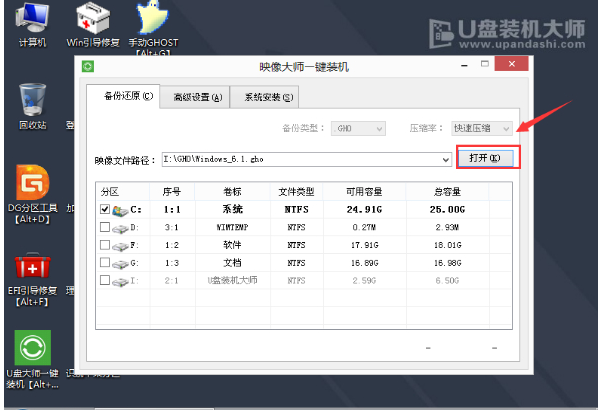Uncheck the C: system partition checkbox
This screenshot has height=410, width=598.
[x=105, y=209]
